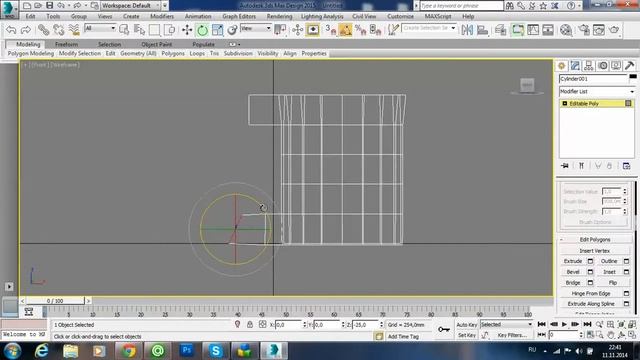Open the Modifiers menu

coord(162,17)
